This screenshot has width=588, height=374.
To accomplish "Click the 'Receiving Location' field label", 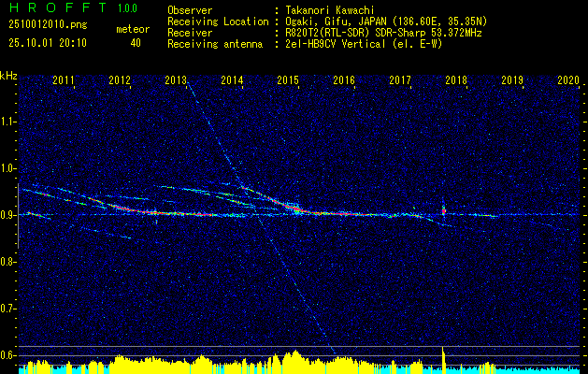I will click(218, 22).
